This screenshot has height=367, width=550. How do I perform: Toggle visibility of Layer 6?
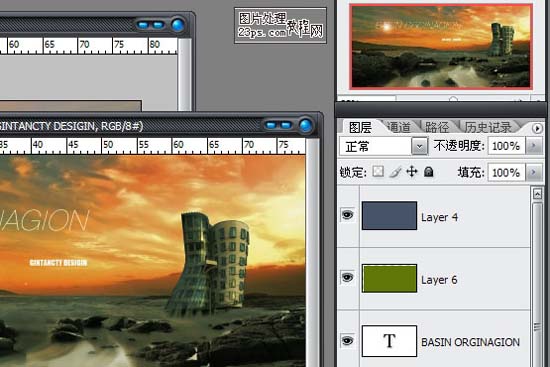pos(347,278)
